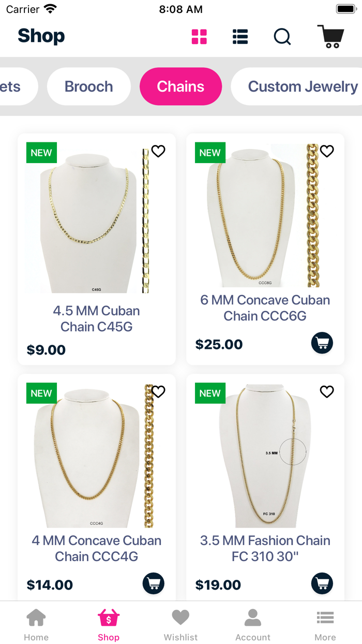Go to the Shop section

point(109,623)
